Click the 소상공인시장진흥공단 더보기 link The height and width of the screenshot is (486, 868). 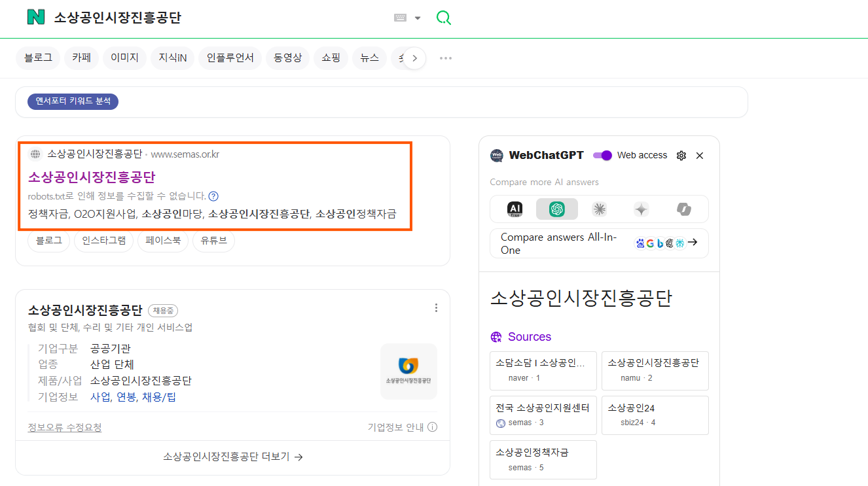click(x=232, y=457)
